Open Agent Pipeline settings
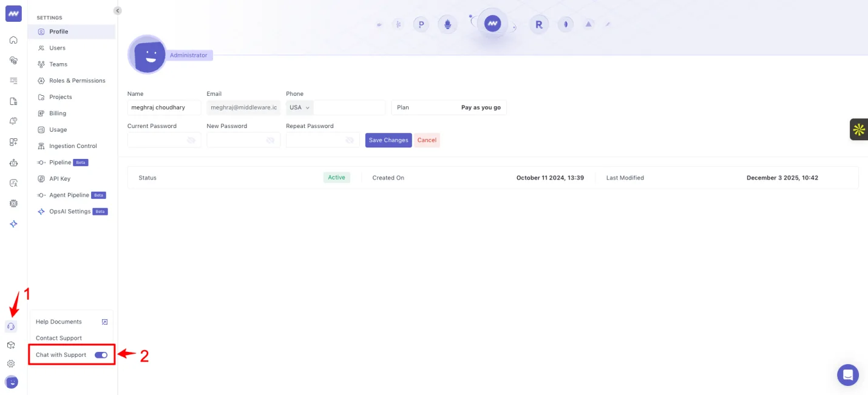This screenshot has height=395, width=868. (71, 195)
